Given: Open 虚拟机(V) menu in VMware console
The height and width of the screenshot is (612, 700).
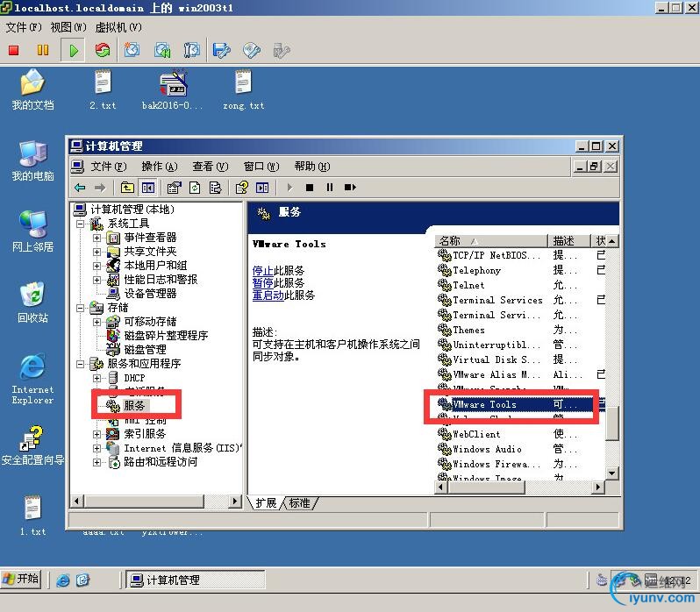Looking at the screenshot, I should click(x=118, y=28).
